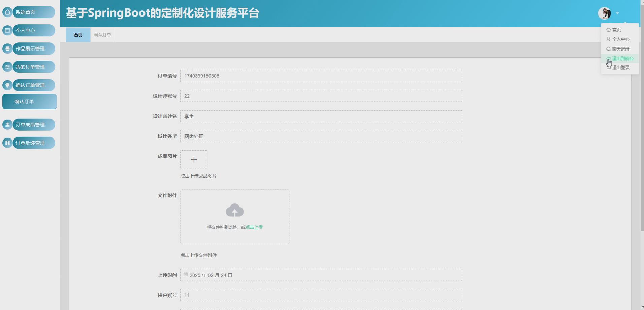Screen dimensions: 644x310
Task: Open the user avatar dropdown arrow
Action: point(617,13)
